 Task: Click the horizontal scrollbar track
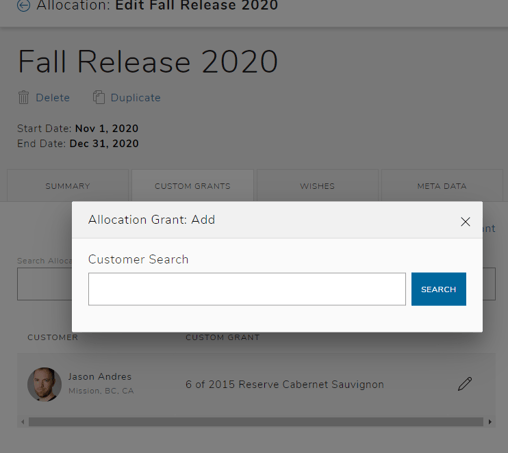pyautogui.click(x=256, y=422)
